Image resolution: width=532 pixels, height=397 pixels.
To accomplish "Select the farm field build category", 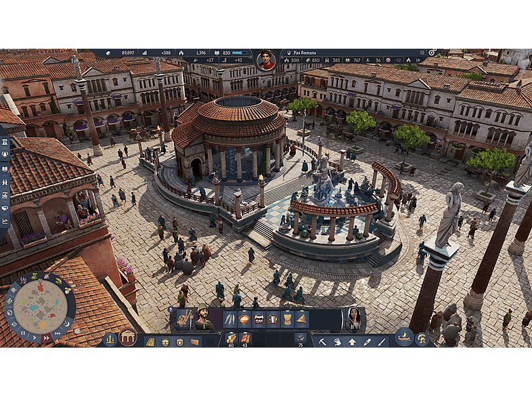I will click(x=151, y=342).
